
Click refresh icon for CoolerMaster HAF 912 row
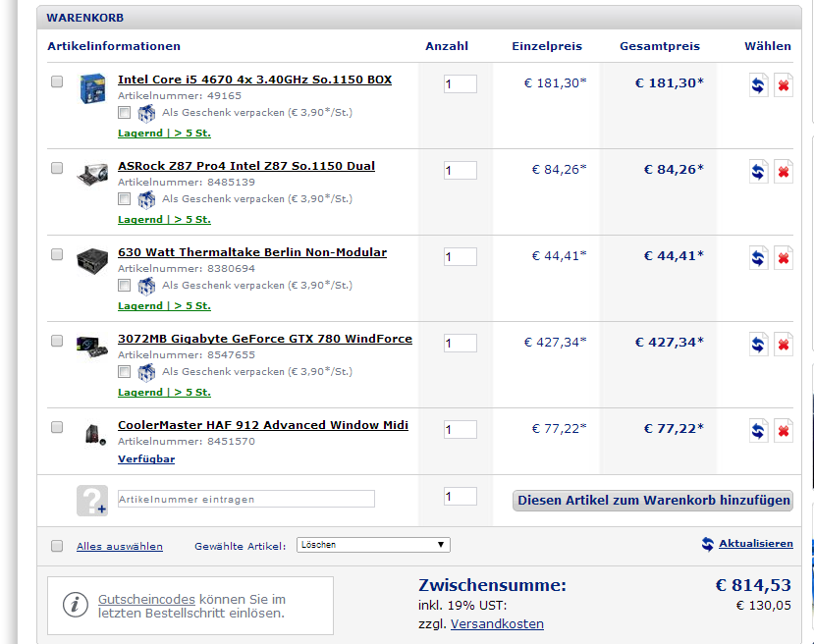pyautogui.click(x=758, y=430)
